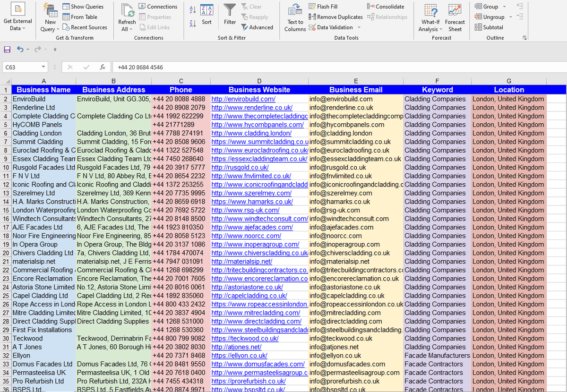Click Hide Detail outline icon
Image resolution: width=567 pixels, height=392 pixels.
(x=520, y=17)
